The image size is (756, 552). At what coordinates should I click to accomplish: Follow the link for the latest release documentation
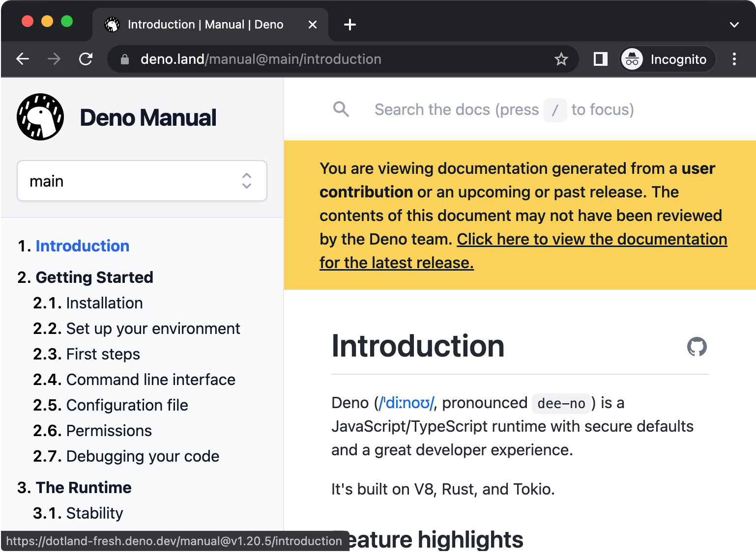tap(592, 239)
